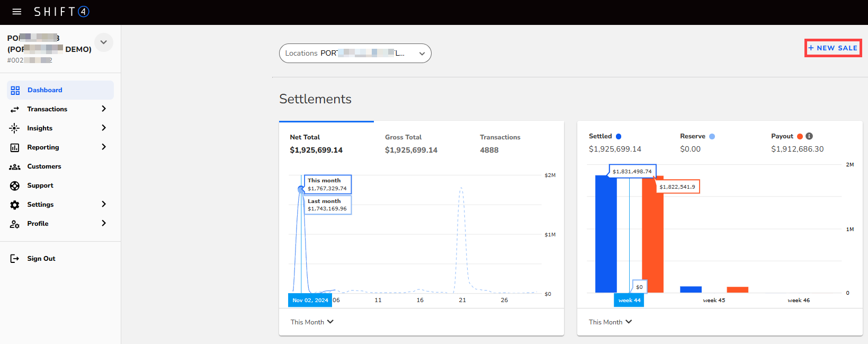Expand the merchant account selector chevron

tap(104, 42)
